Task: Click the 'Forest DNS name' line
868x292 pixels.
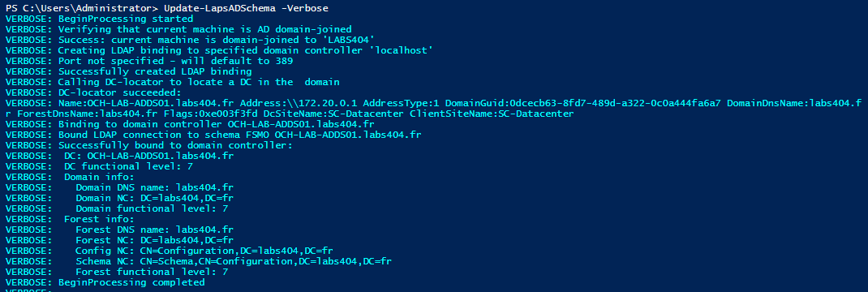Action: [x=119, y=230]
